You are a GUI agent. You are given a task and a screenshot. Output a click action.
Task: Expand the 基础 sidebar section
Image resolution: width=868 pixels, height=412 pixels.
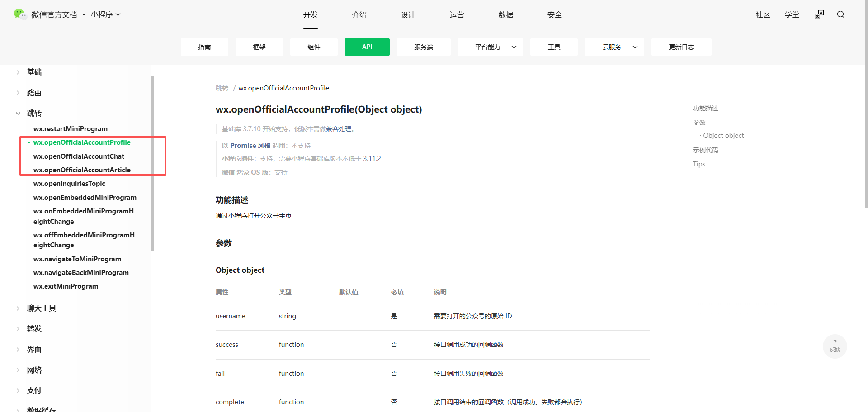point(34,72)
